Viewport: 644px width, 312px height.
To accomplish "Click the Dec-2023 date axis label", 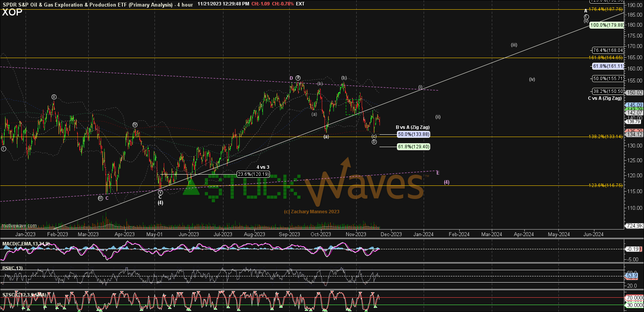I will [x=391, y=234].
